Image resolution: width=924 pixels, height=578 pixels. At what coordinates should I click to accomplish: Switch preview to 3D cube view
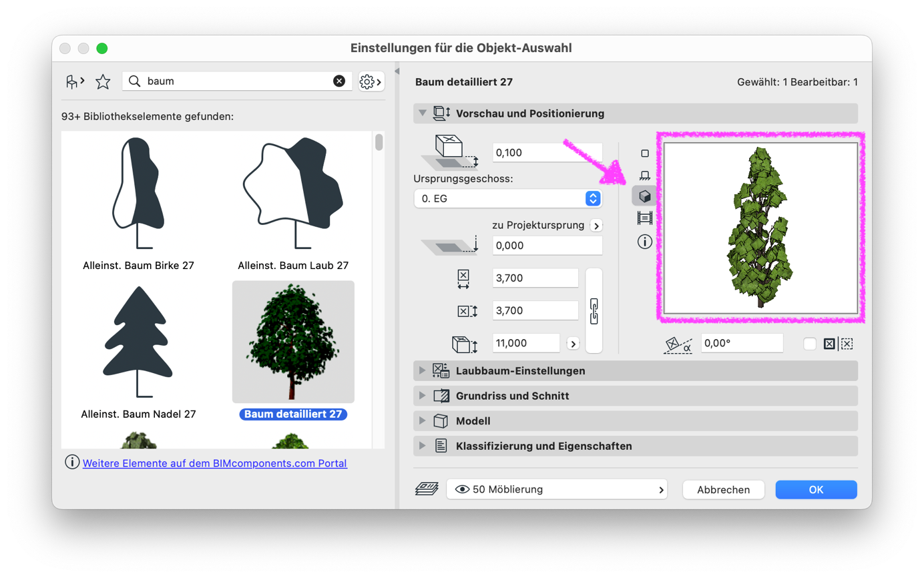coord(644,196)
